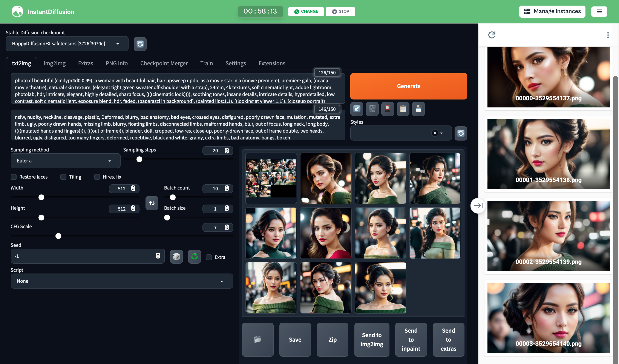Click the green recycle reuse seed icon
The width and height of the screenshot is (619, 364).
click(194, 257)
